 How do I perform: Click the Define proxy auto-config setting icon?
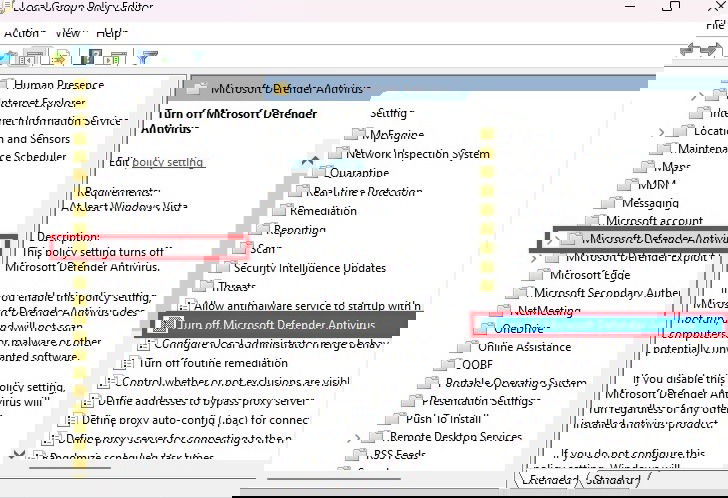(x=72, y=420)
